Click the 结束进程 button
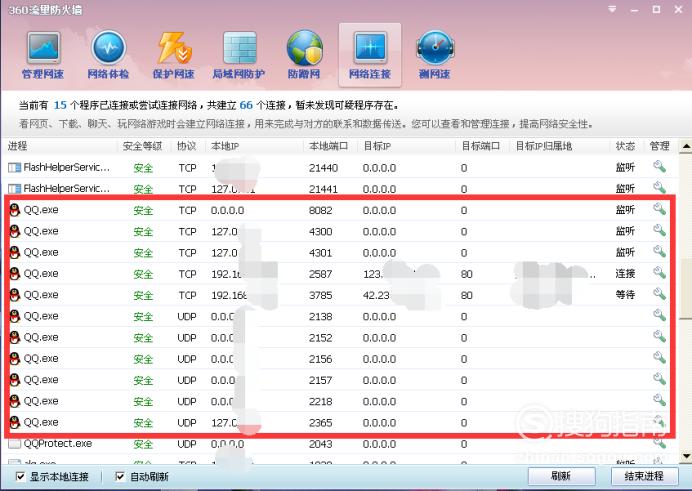This screenshot has height=491, width=692. (x=644, y=476)
